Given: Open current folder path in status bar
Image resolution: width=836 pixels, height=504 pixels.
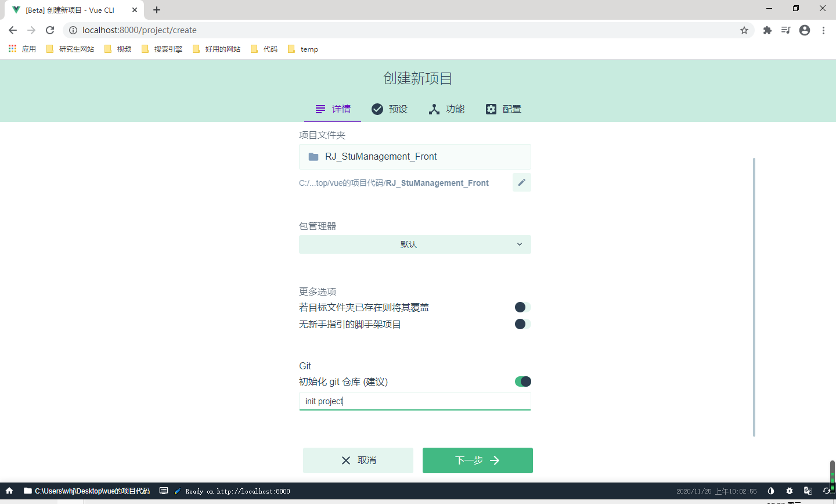Looking at the screenshot, I should [x=87, y=491].
